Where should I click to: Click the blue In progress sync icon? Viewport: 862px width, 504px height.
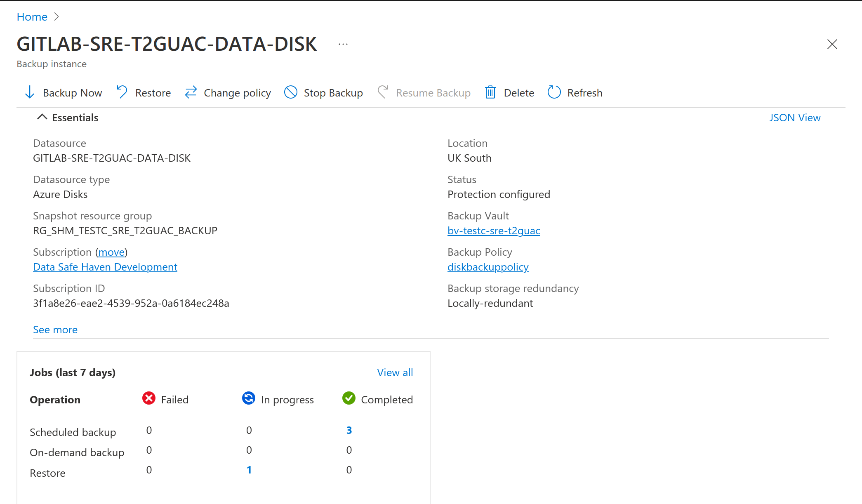[x=249, y=398]
